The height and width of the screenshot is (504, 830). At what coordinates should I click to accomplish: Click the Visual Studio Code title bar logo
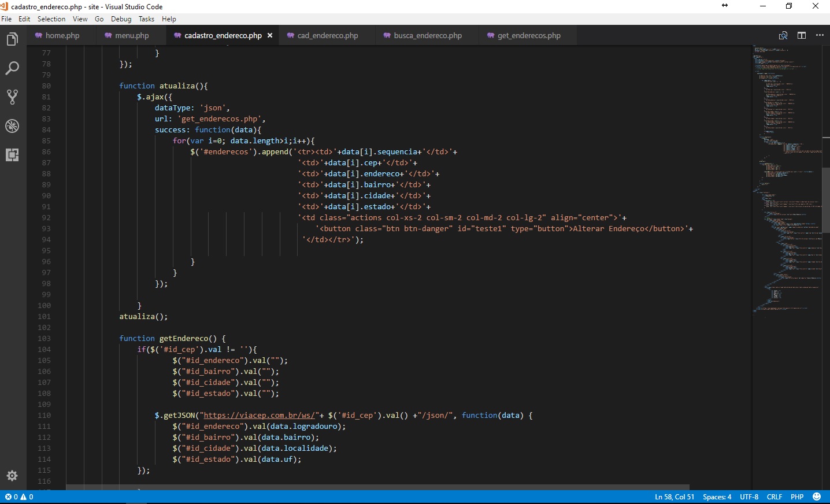[x=4, y=6]
